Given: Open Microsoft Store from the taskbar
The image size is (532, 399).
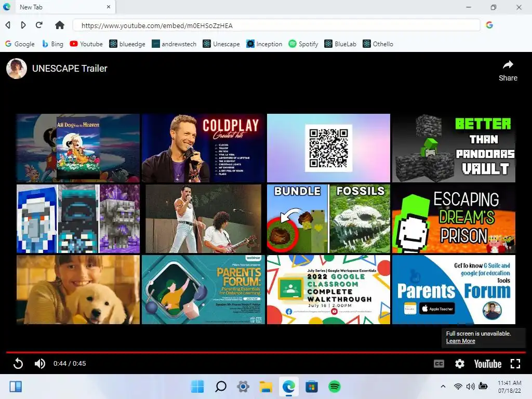Looking at the screenshot, I should point(312,387).
